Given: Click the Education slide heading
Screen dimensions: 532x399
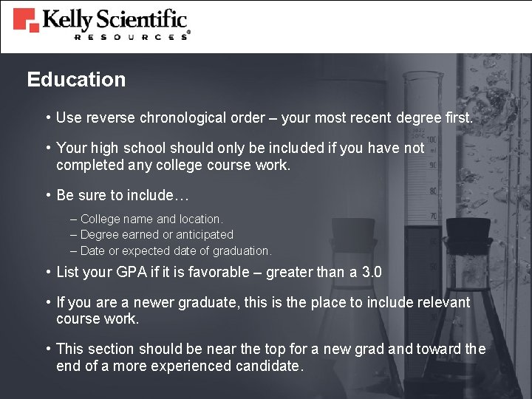Looking at the screenshot, I should pyautogui.click(x=76, y=80).
